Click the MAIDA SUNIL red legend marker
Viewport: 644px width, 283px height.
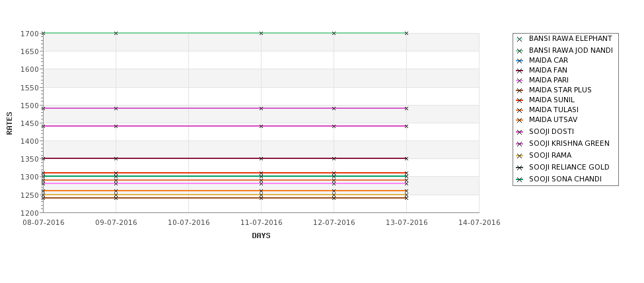click(x=520, y=100)
